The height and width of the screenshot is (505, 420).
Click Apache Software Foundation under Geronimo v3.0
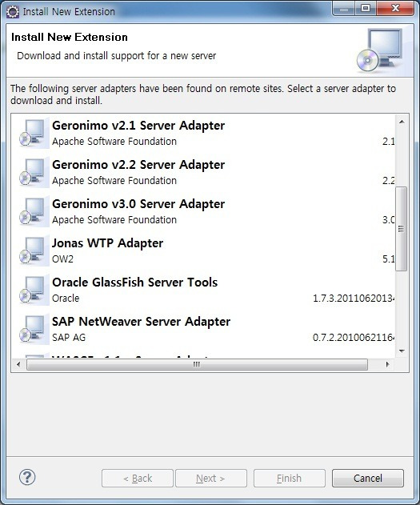[114, 220]
